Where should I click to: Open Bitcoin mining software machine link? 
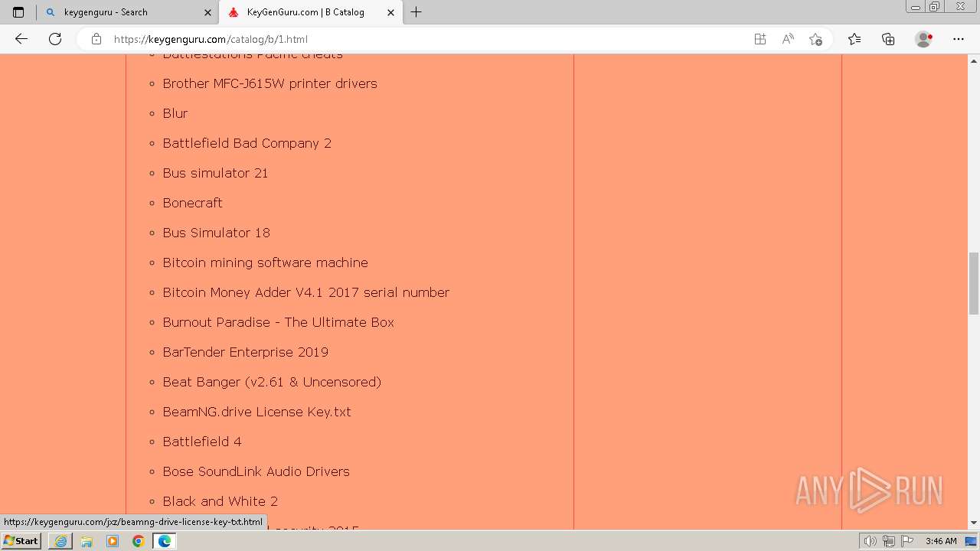coord(265,262)
